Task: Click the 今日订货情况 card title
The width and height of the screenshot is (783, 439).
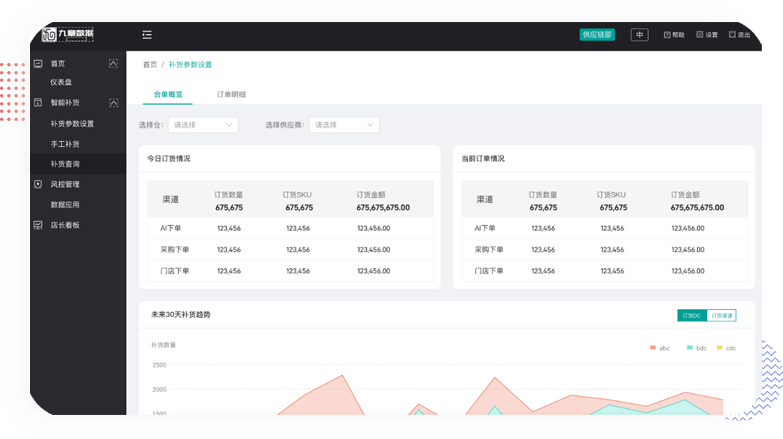Action: pyautogui.click(x=169, y=158)
